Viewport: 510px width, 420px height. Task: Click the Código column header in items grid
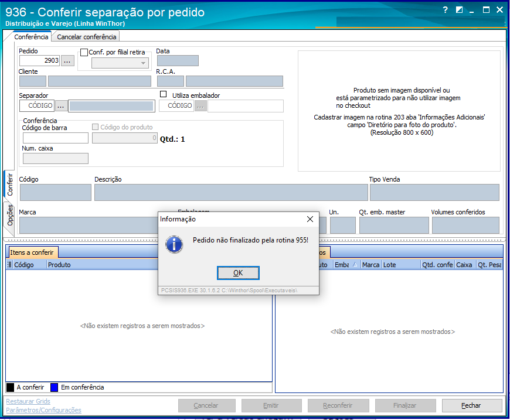[x=30, y=265]
